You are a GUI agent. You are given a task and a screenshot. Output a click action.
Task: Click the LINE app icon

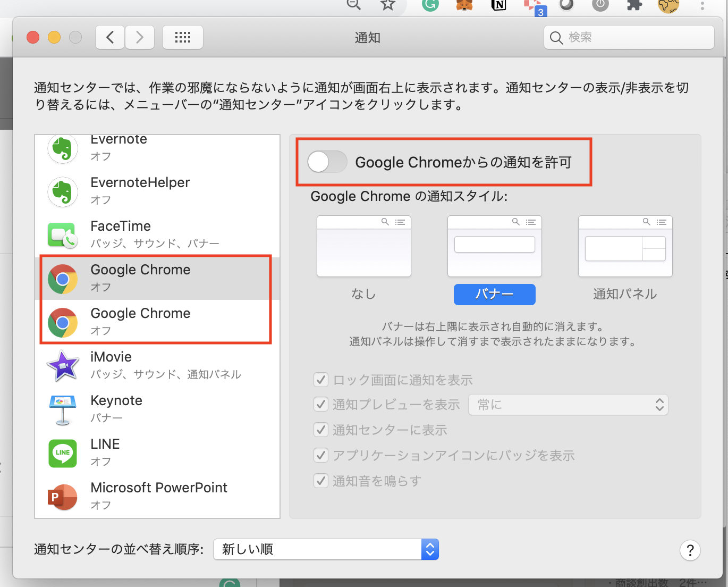tap(63, 453)
